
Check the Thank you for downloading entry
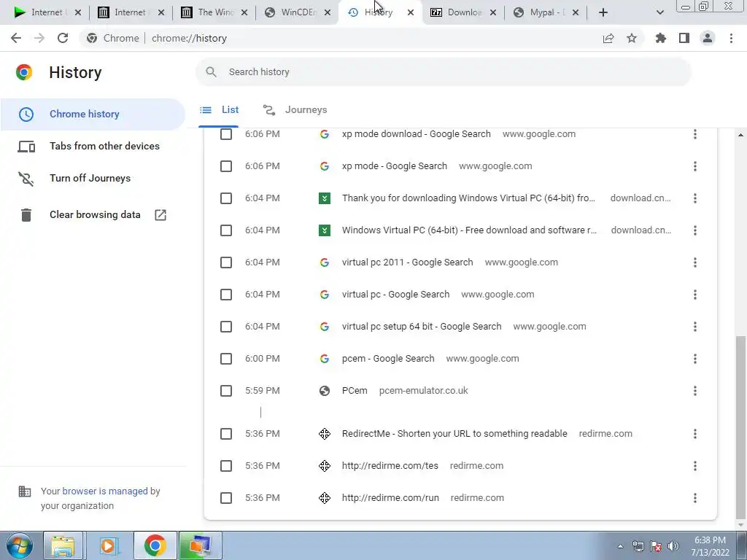(x=226, y=198)
